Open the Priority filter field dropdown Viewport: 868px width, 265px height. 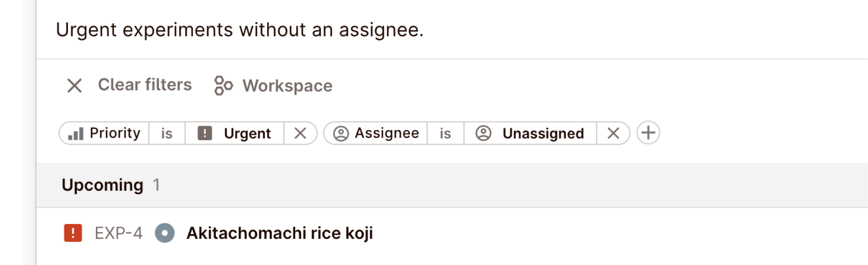115,133
